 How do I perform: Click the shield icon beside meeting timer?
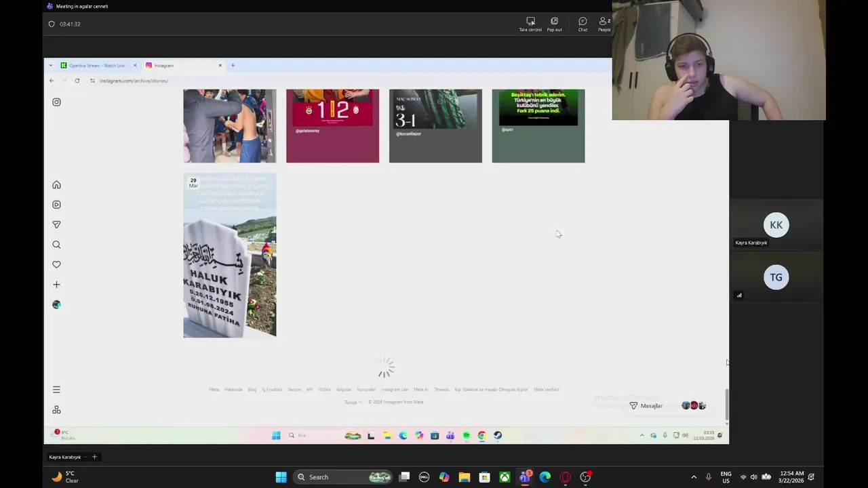52,24
